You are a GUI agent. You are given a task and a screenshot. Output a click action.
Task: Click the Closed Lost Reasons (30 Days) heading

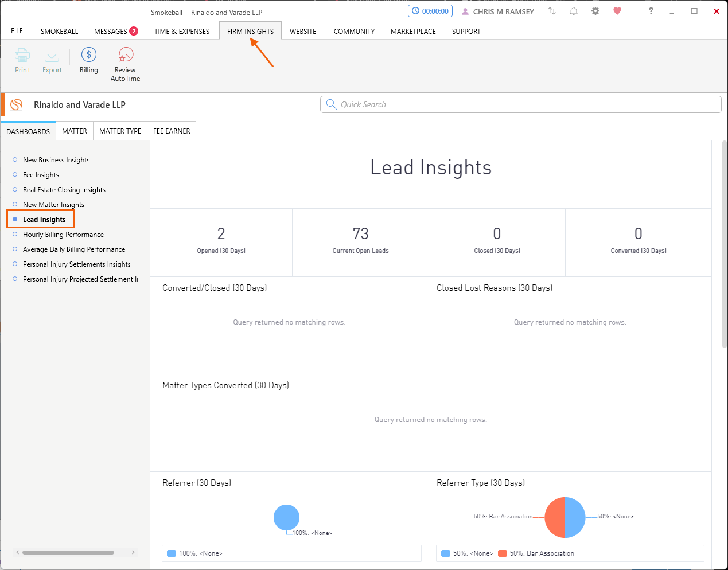(495, 288)
